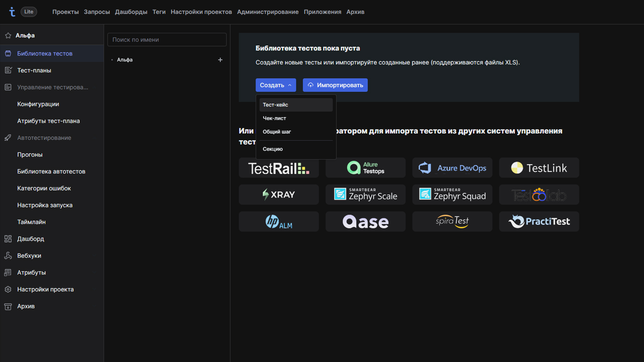Choose the TestCollab import card
Screen dimensions: 644x362
pyautogui.click(x=539, y=194)
